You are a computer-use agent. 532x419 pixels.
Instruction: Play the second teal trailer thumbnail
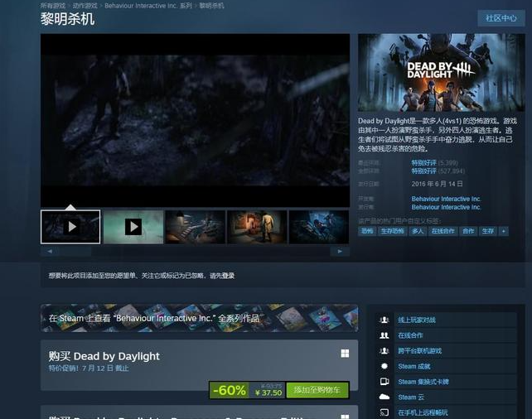[x=133, y=226]
